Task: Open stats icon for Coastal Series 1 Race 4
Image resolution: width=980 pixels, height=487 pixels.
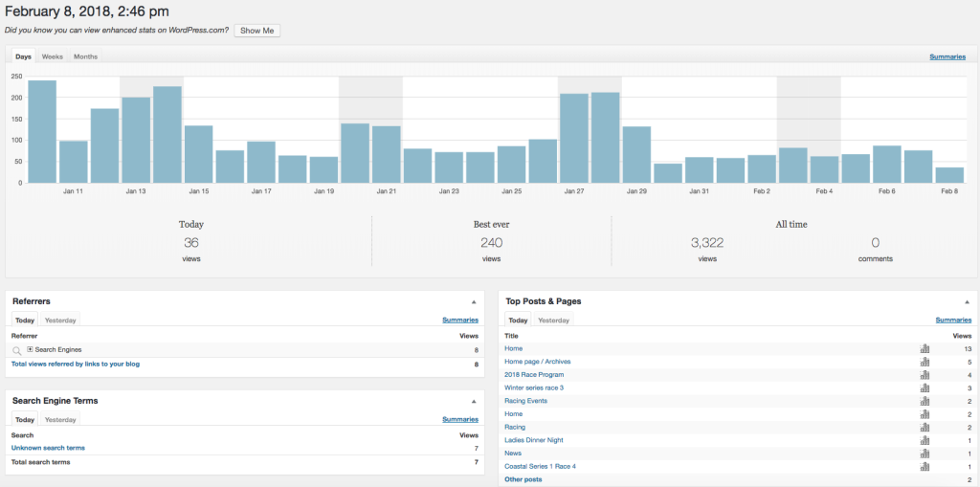Action: pos(924,467)
